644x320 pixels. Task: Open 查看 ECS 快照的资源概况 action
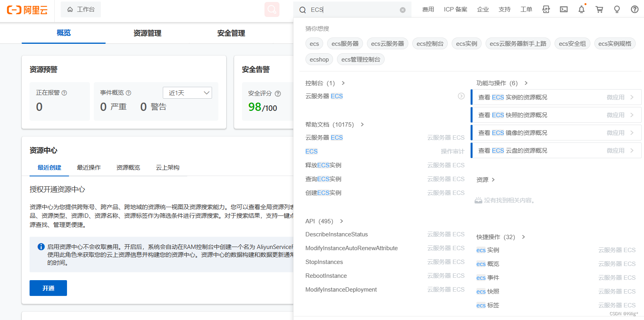tap(556, 115)
